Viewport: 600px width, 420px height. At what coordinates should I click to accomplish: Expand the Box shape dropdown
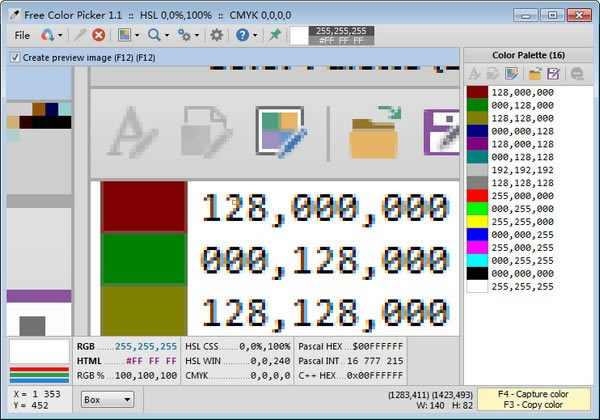pyautogui.click(x=107, y=399)
